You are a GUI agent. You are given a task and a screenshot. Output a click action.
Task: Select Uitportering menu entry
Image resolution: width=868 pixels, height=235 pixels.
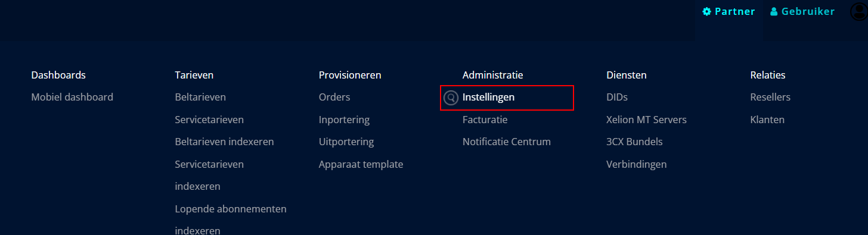pos(346,142)
